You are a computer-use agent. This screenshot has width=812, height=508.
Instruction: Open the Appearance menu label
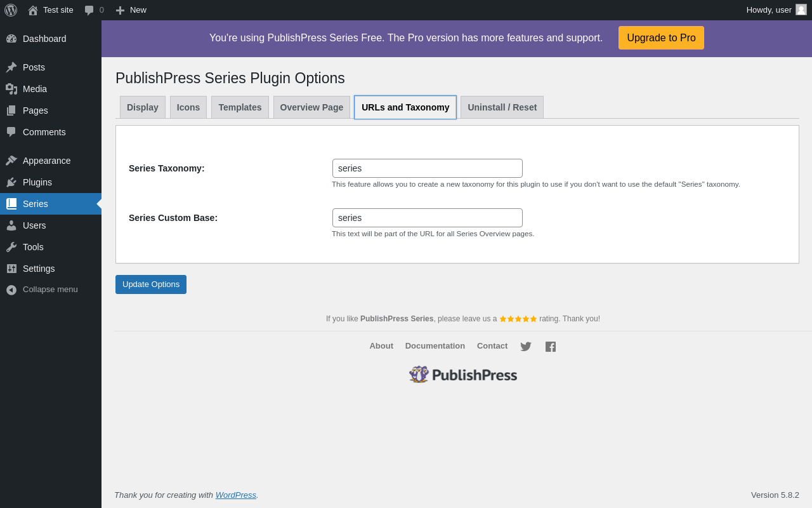[47, 161]
